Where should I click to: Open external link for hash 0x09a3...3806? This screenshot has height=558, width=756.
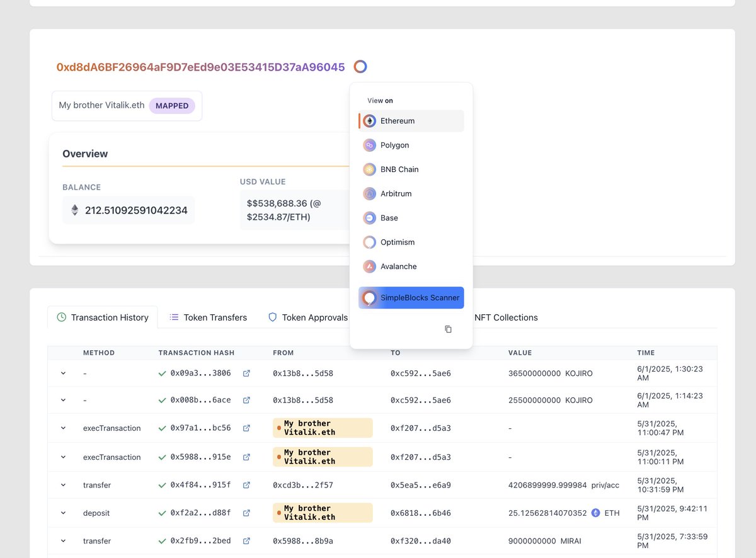[x=246, y=373]
